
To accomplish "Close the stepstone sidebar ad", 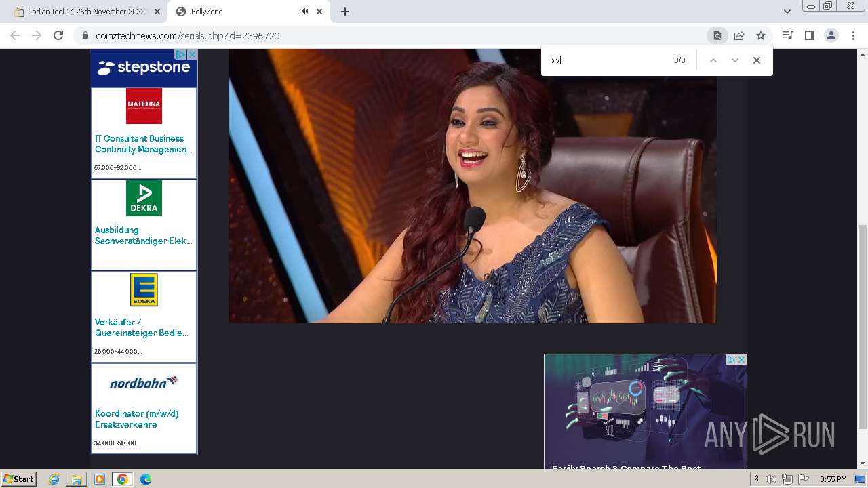I will [192, 54].
